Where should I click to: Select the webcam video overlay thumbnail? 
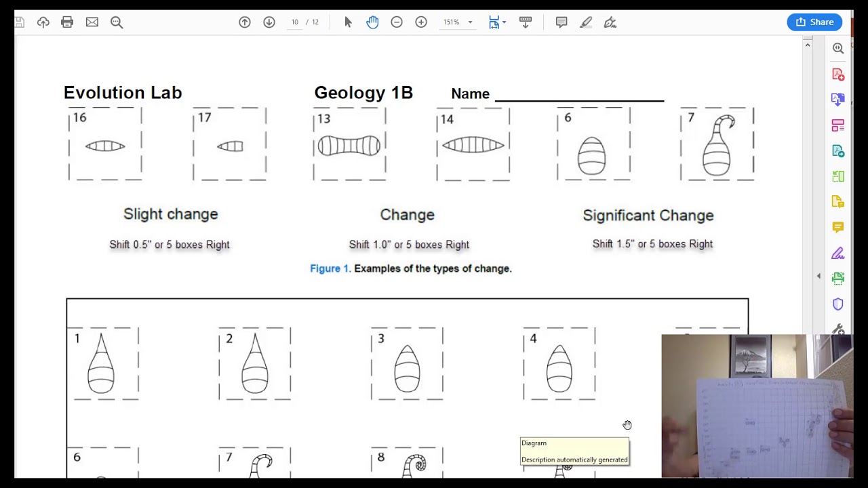757,405
